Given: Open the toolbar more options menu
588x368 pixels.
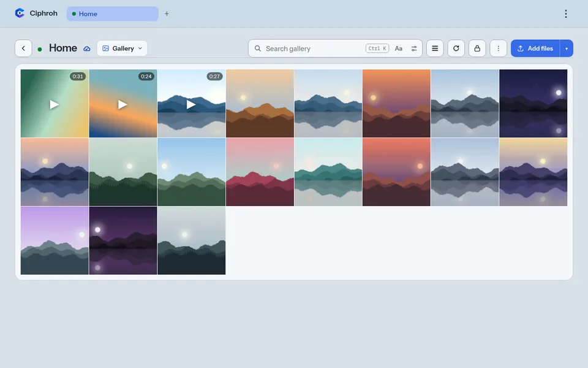Looking at the screenshot, I should (499, 48).
